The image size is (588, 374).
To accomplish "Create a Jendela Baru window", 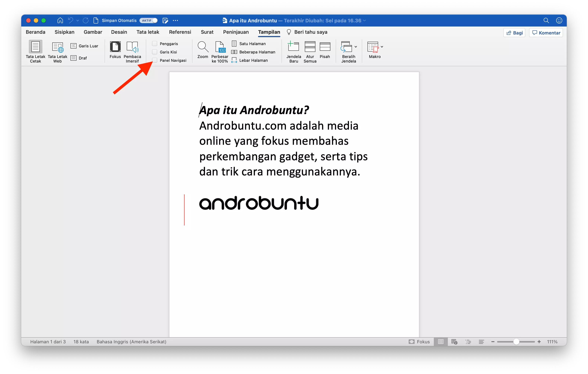I will point(293,52).
